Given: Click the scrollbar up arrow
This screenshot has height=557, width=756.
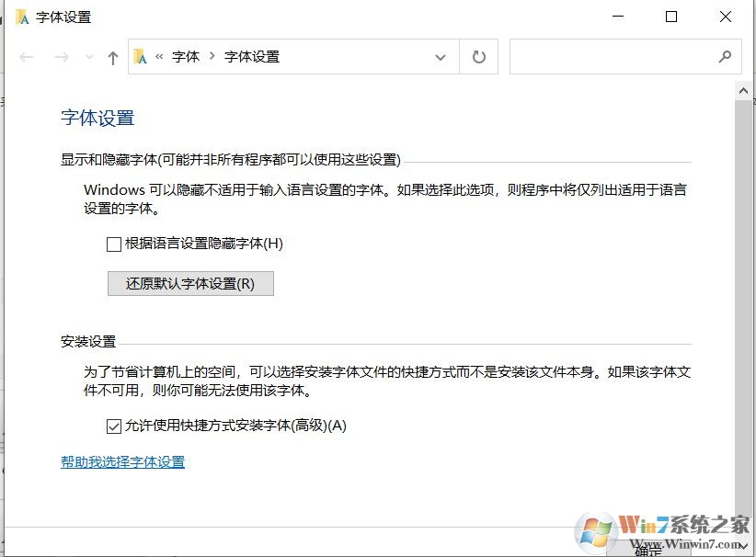Looking at the screenshot, I should pyautogui.click(x=744, y=89).
